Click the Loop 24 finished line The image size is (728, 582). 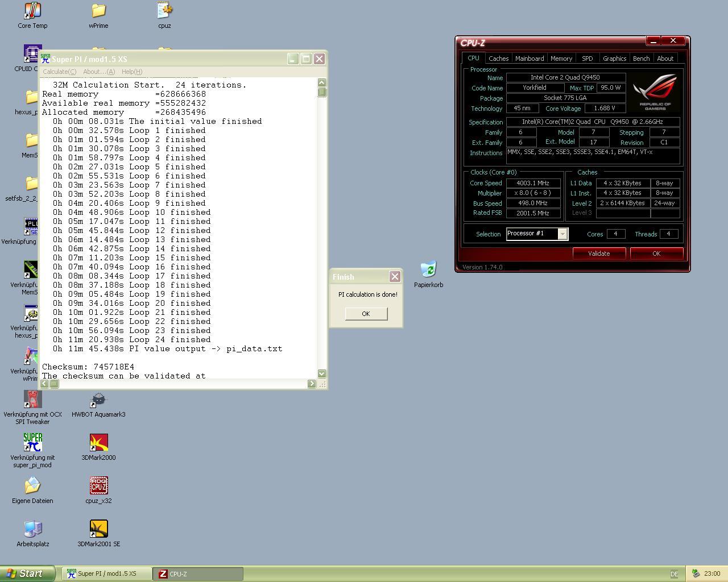click(132, 339)
